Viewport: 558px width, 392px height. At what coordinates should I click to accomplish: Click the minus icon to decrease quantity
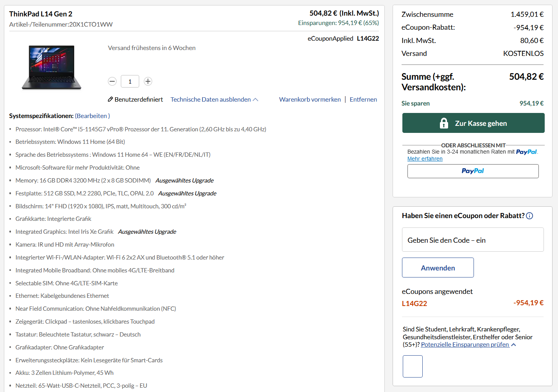[x=112, y=81]
